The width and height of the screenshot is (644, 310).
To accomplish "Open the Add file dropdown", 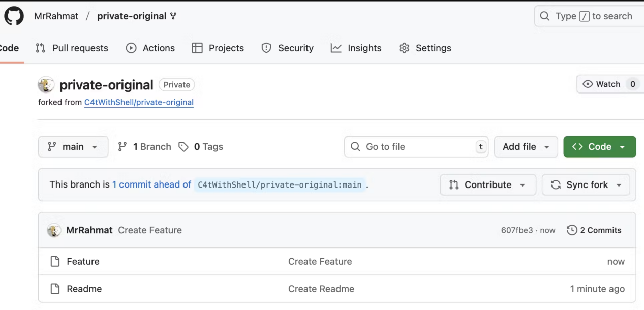I will coord(526,147).
